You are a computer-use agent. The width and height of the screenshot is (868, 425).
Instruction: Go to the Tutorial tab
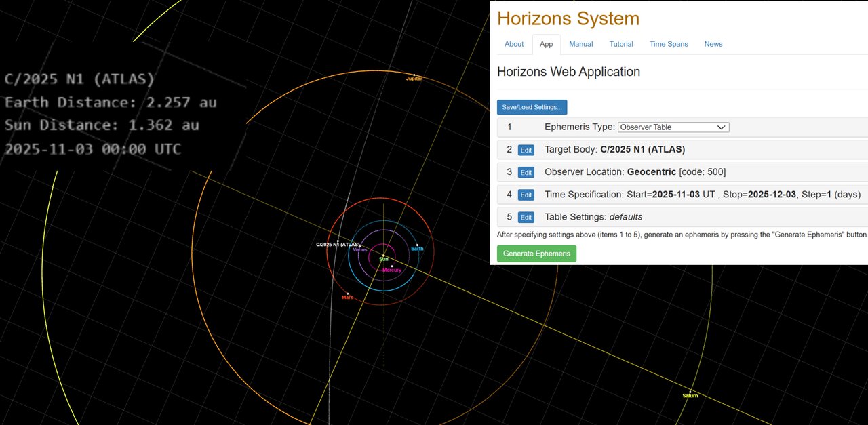tap(620, 44)
